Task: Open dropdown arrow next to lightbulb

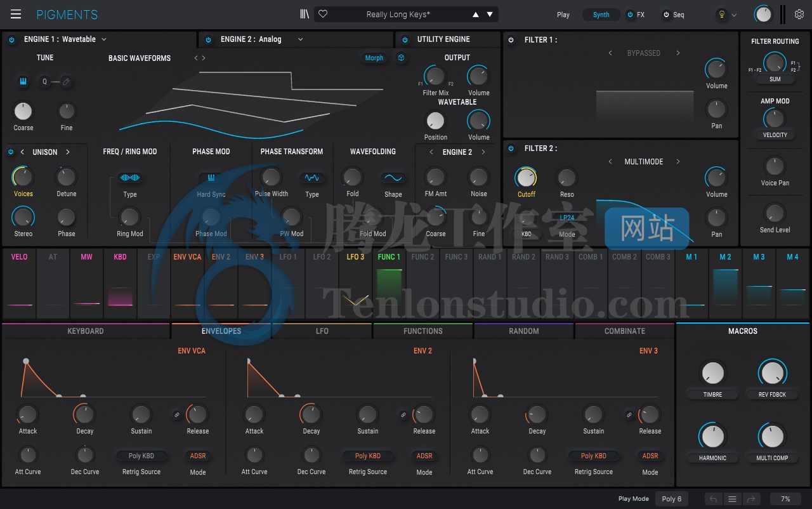Action: [735, 15]
